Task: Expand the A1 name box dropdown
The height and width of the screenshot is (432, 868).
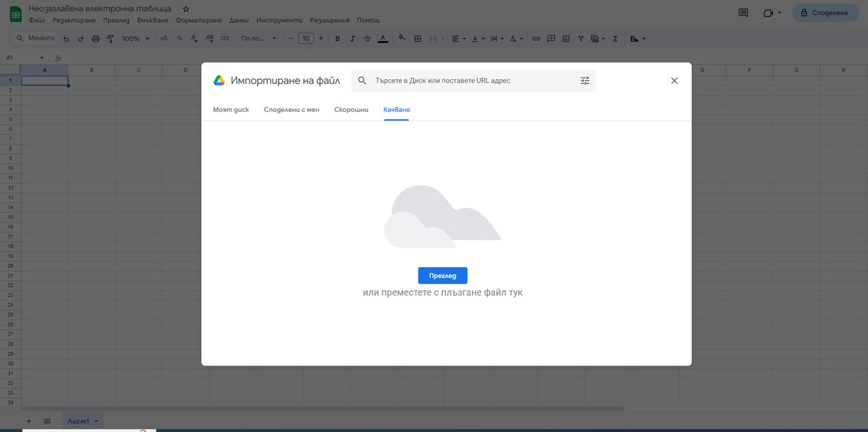Action: tap(42, 58)
